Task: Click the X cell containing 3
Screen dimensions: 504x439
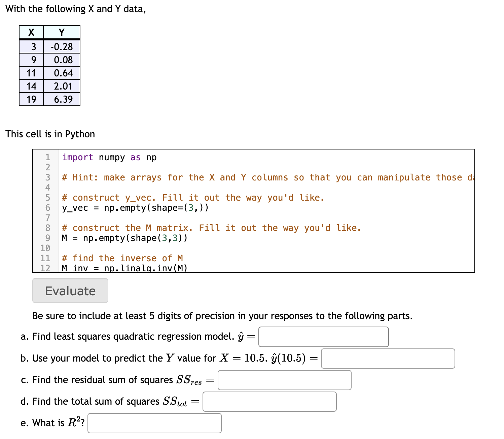Action: pyautogui.click(x=31, y=47)
